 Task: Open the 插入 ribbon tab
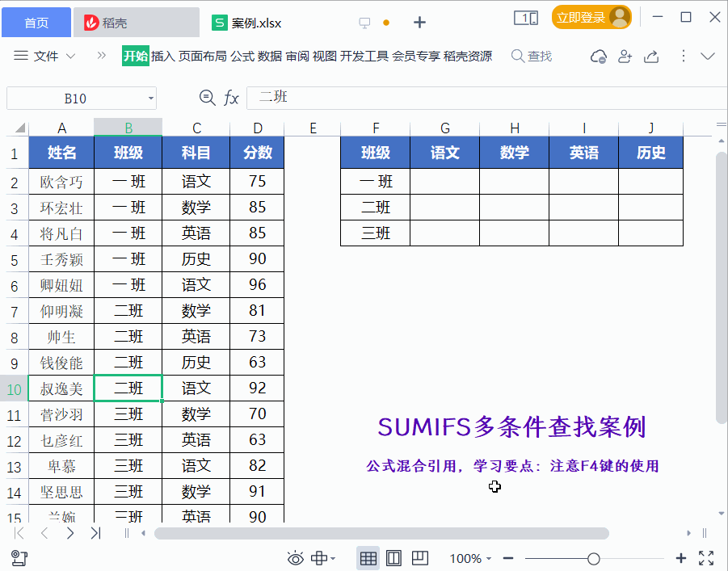(163, 57)
